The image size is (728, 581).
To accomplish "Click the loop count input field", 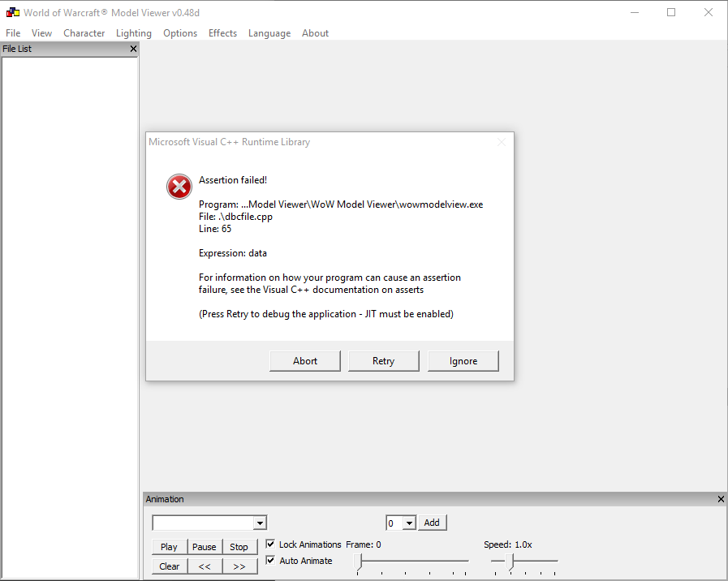I will [394, 523].
